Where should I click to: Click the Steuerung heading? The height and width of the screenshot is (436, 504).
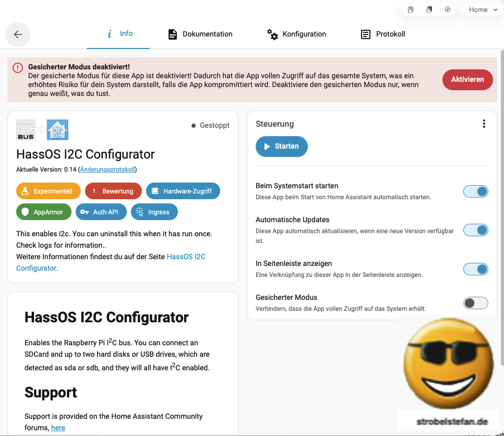tap(274, 124)
